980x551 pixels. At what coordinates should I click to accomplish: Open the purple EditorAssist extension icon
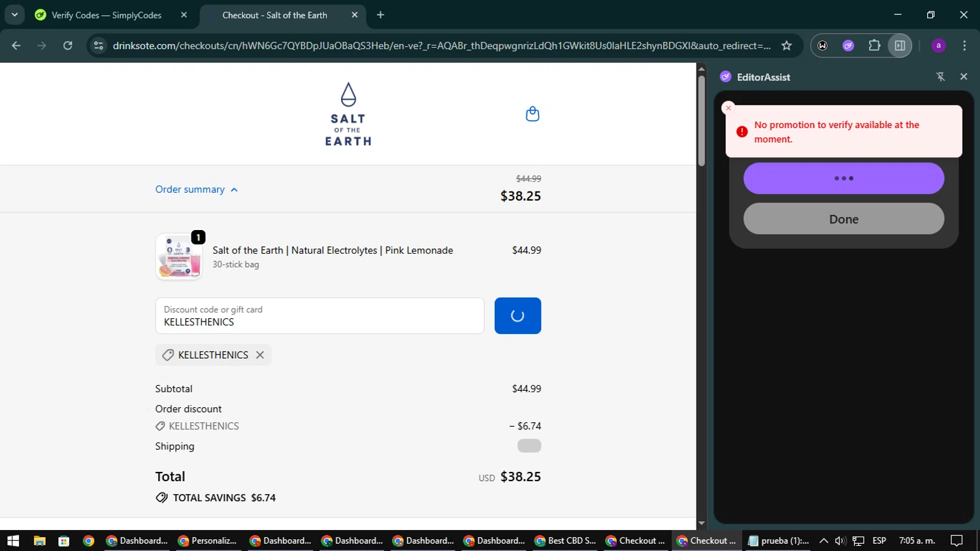tap(848, 46)
